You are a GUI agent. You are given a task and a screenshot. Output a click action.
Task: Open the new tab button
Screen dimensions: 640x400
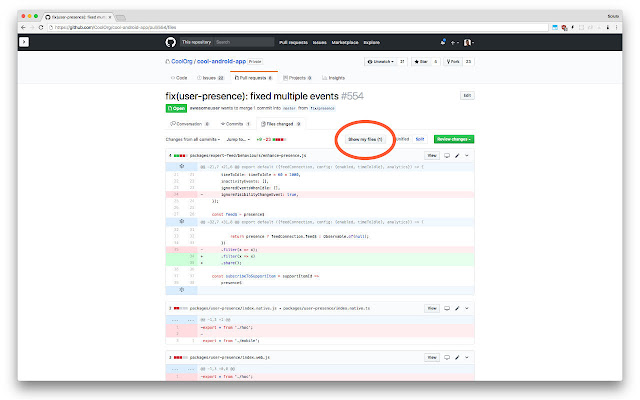[120, 17]
